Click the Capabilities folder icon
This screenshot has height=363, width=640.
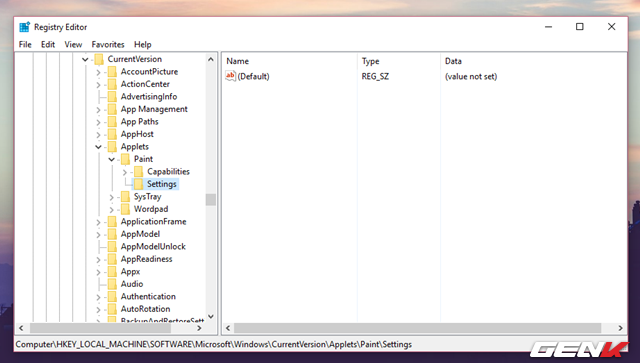point(139,171)
